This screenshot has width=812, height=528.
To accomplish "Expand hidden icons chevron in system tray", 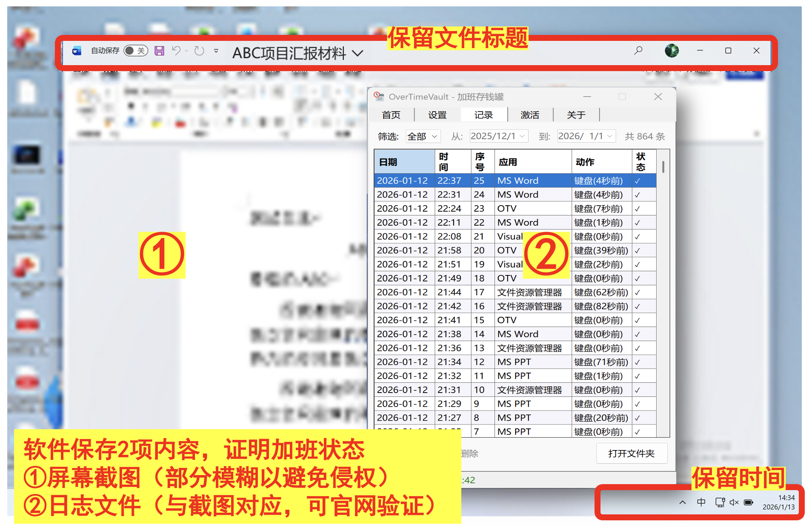I will point(683,502).
